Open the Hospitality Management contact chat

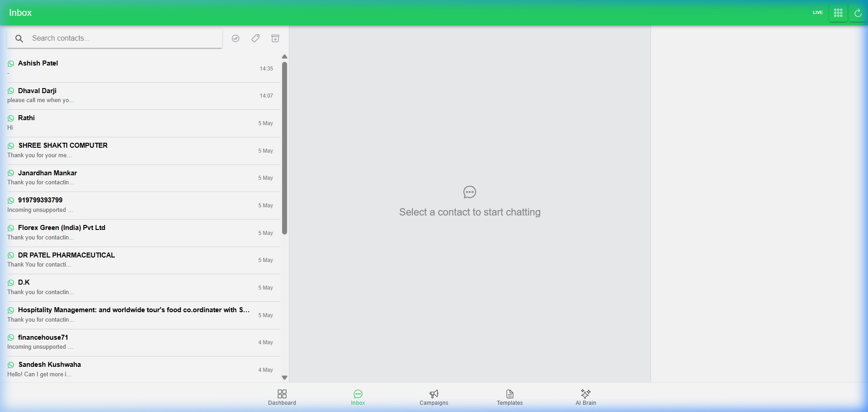point(144,315)
